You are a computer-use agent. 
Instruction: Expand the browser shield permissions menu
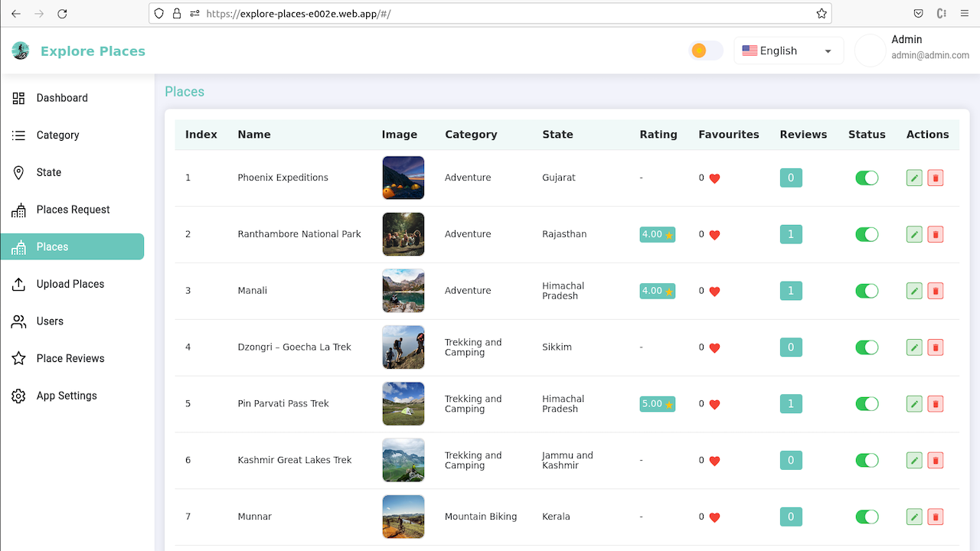coord(158,13)
